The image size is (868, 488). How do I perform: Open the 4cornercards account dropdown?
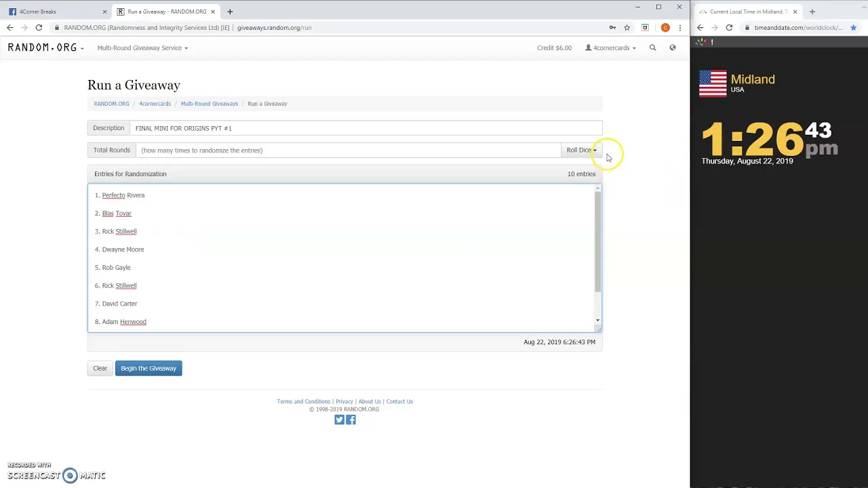point(610,48)
